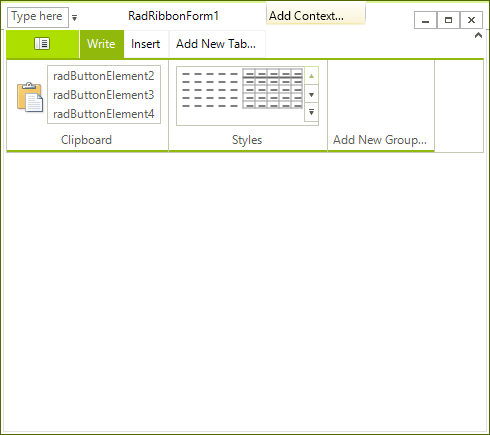Click the Styles gallery up arrow

(x=311, y=76)
